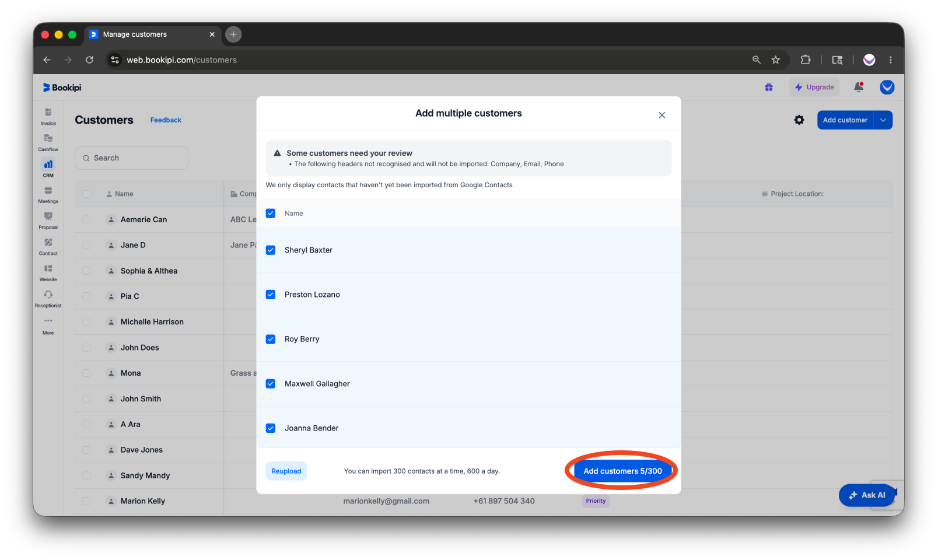Expand the Add customer dropdown arrow

pyautogui.click(x=883, y=120)
